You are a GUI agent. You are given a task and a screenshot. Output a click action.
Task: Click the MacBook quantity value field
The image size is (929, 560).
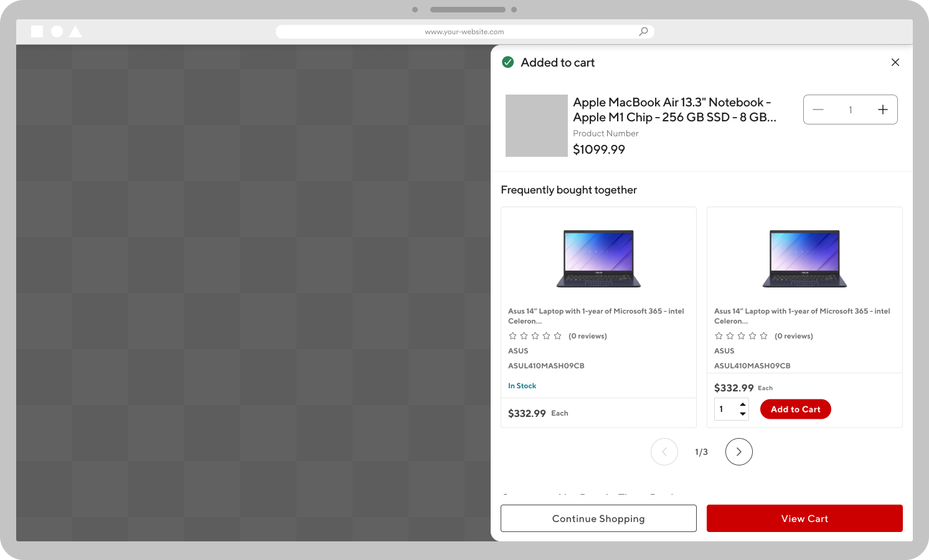click(850, 110)
